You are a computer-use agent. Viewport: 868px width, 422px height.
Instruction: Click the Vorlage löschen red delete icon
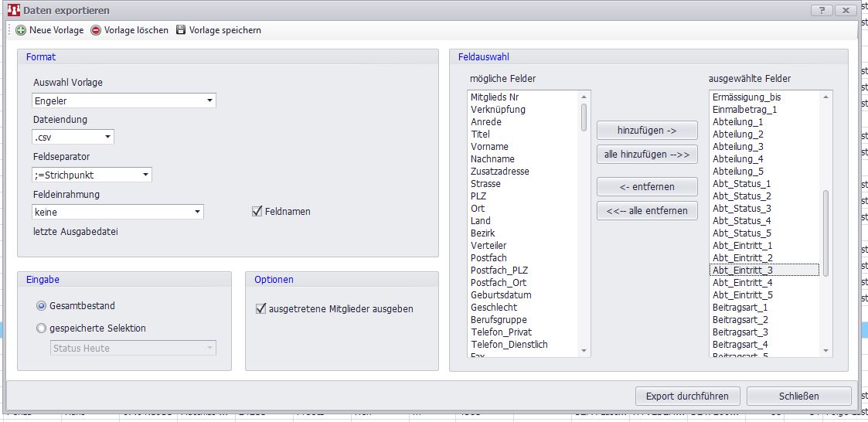pos(96,30)
